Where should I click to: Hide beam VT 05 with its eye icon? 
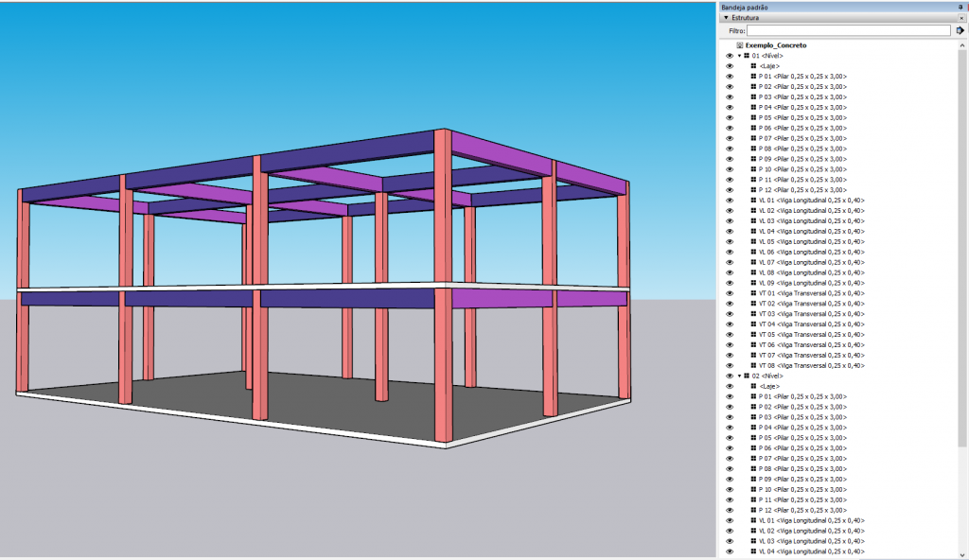point(730,335)
